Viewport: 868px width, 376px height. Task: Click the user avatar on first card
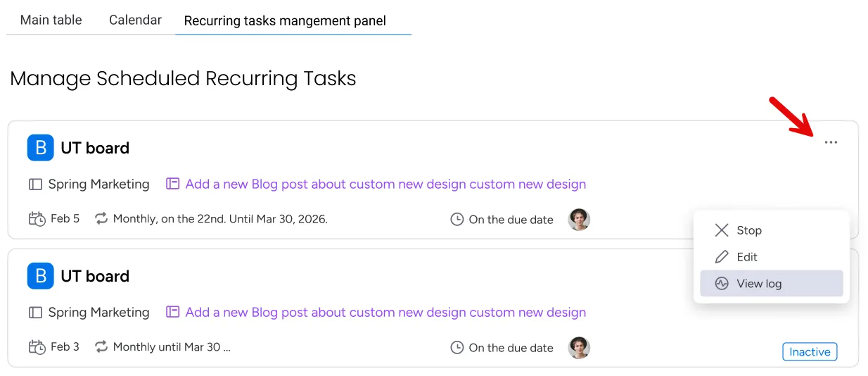pos(579,220)
